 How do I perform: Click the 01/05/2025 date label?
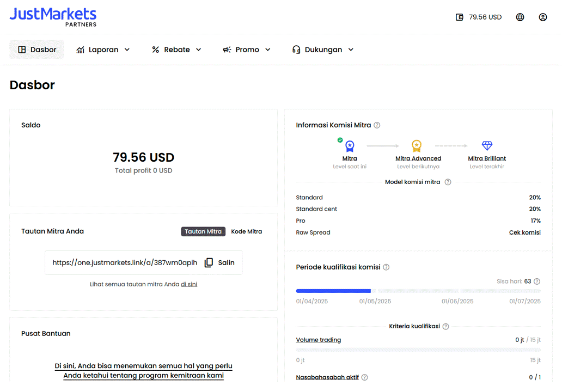click(x=375, y=301)
